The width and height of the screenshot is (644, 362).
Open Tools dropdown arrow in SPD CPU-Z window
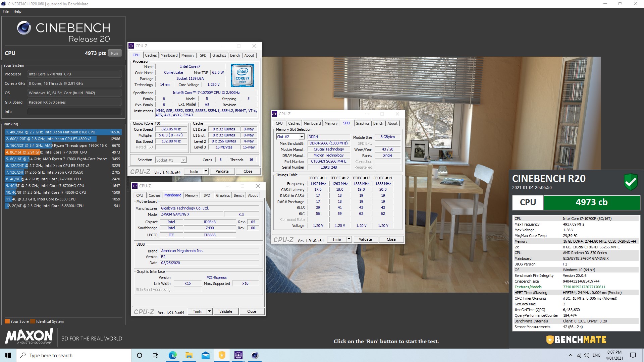(x=349, y=239)
